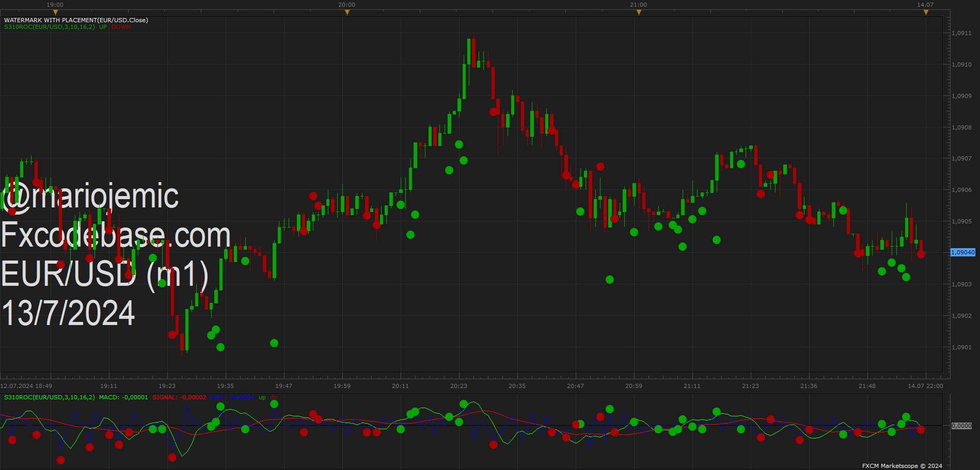
Task: Select the S310ROC label in the oscillator panel
Action: click(50, 397)
